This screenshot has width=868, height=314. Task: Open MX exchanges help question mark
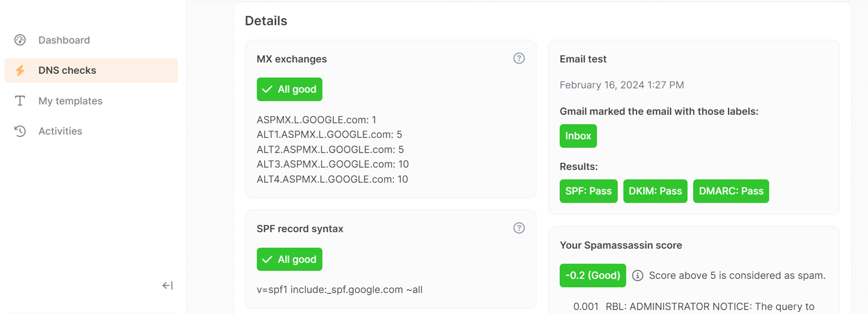click(x=519, y=59)
